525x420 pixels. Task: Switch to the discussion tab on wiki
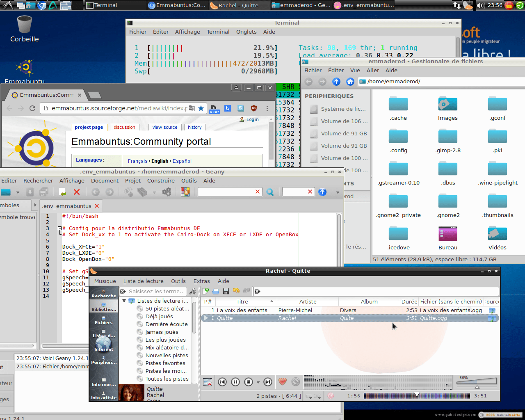[x=124, y=128]
